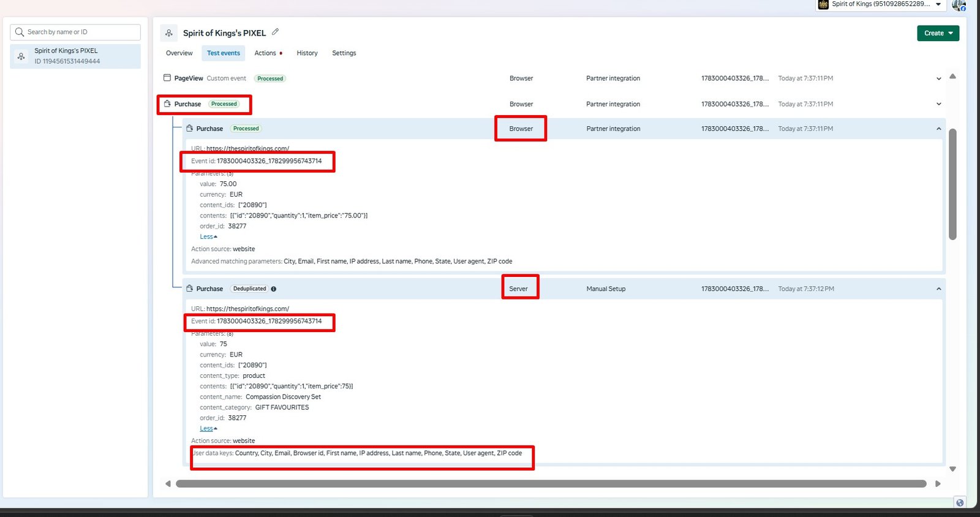
Task: Click the Deduplicated status badge
Action: [x=250, y=289]
